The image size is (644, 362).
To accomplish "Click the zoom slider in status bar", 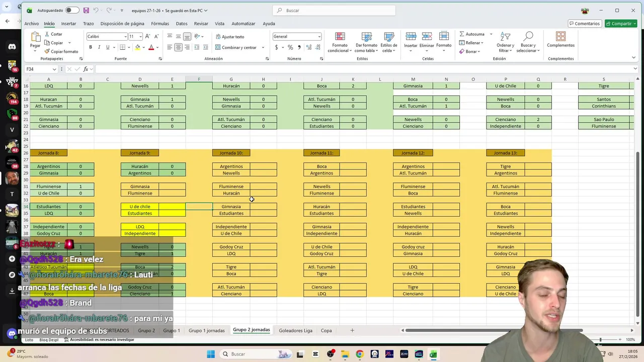I will pyautogui.click(x=601, y=340).
